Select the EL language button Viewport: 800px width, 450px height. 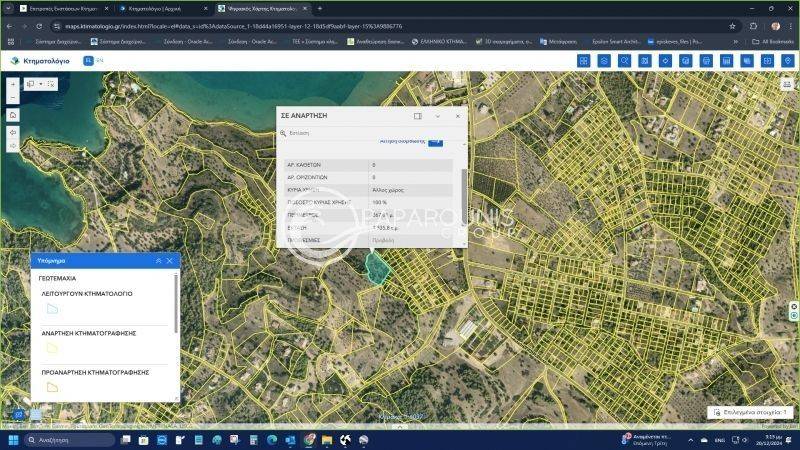87,60
